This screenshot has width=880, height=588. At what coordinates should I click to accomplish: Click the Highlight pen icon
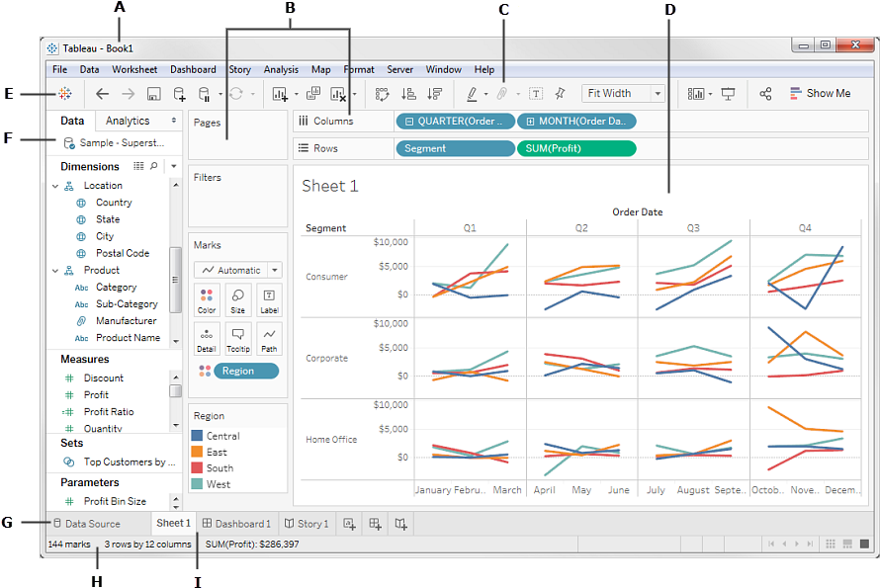click(x=473, y=94)
